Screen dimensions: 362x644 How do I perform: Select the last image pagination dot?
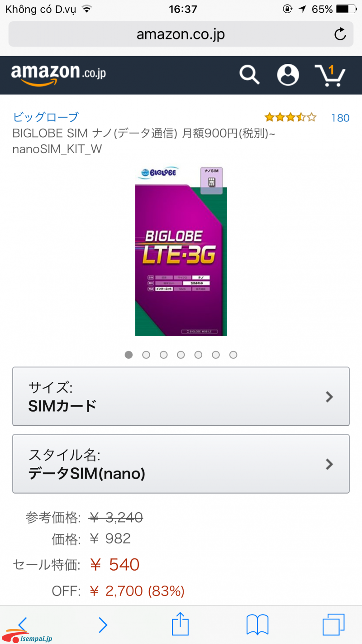click(x=233, y=355)
